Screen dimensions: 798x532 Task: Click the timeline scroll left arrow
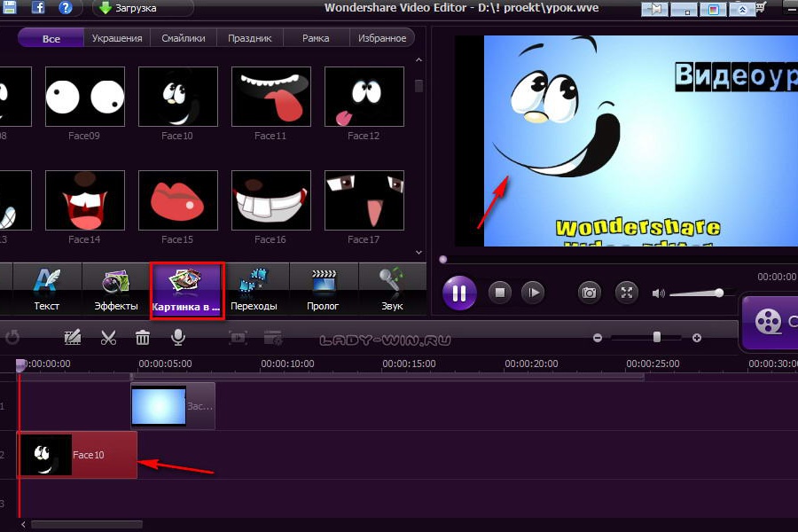pyautogui.click(x=23, y=524)
